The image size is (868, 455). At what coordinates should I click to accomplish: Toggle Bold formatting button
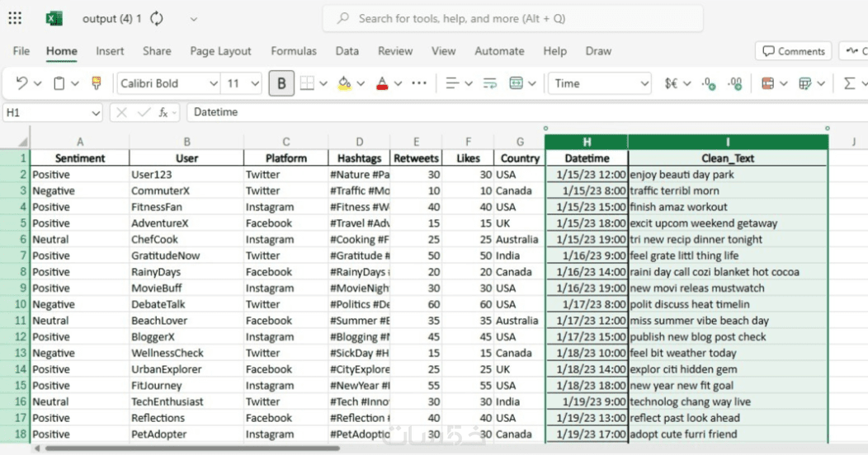click(x=281, y=83)
